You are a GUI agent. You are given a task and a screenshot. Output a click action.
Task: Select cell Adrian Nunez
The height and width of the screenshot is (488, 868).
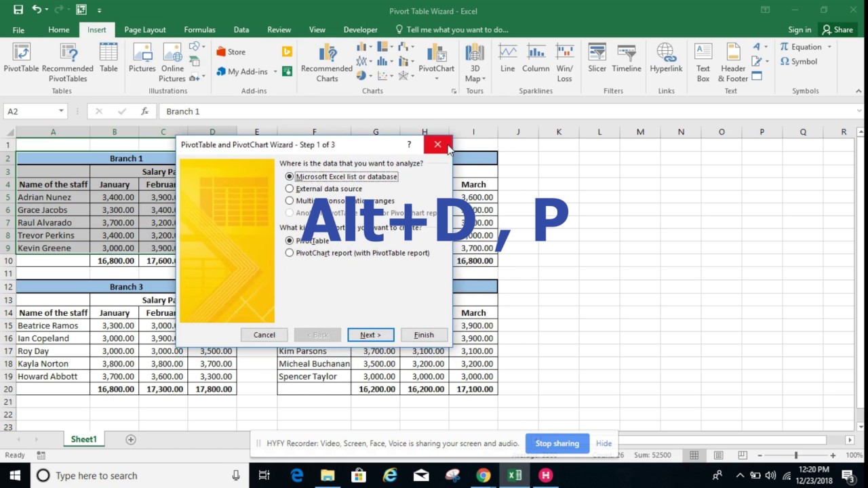pos(53,197)
